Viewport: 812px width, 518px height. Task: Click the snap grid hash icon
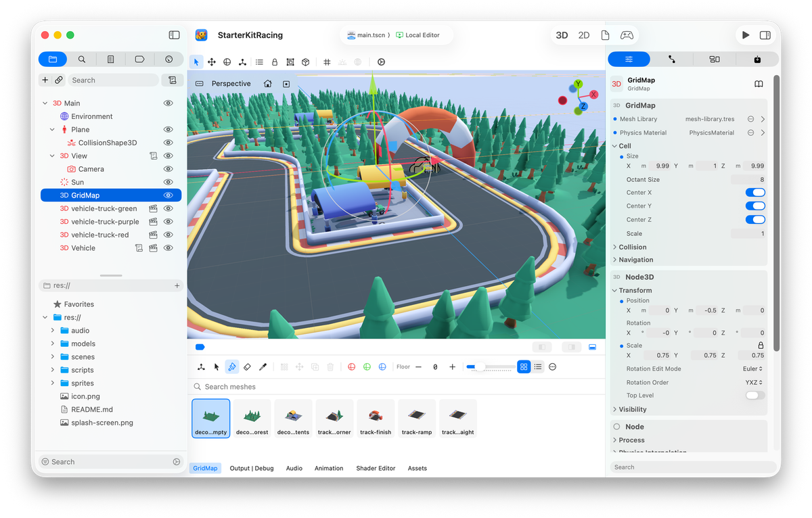[327, 62]
